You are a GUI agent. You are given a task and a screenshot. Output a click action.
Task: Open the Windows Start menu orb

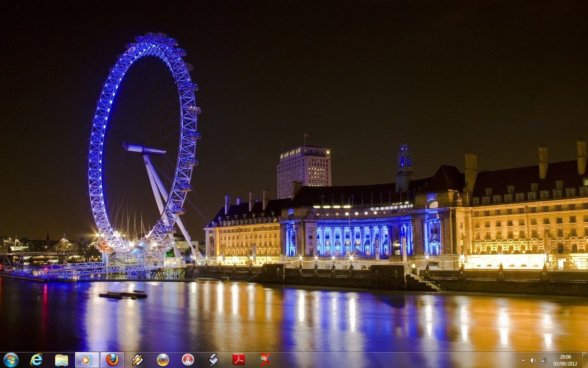pyautogui.click(x=11, y=360)
